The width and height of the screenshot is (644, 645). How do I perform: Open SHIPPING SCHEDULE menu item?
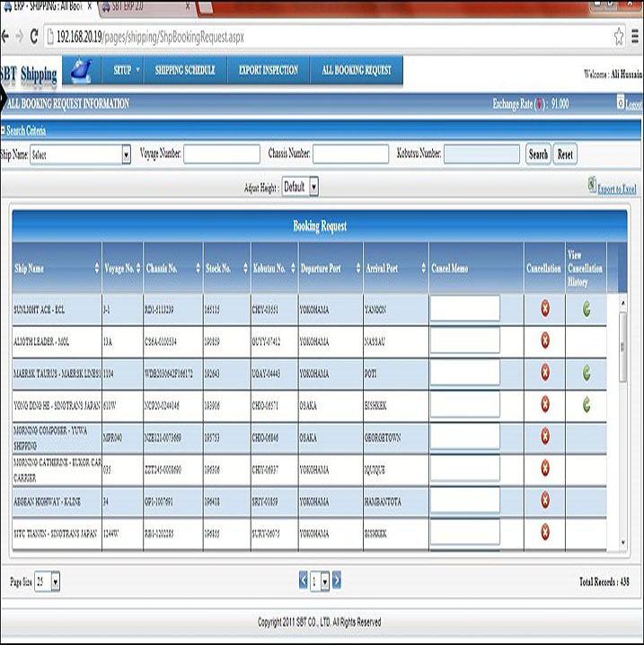[x=185, y=70]
